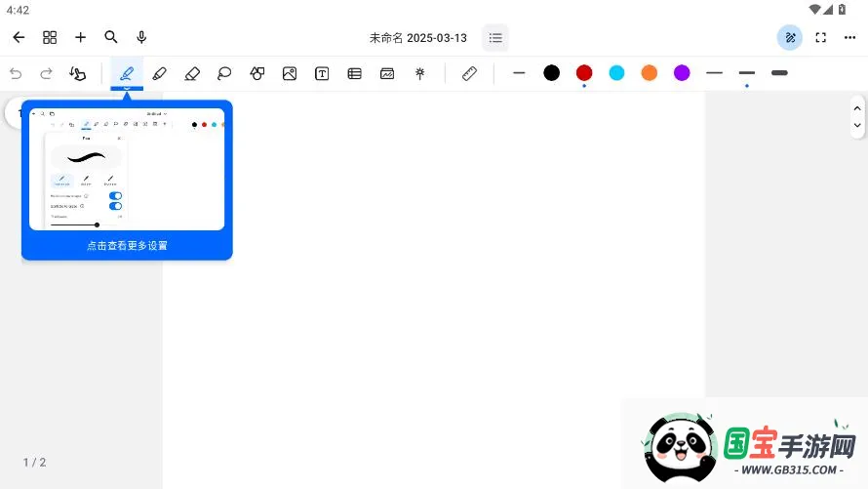Viewport: 868px width, 489px height.
Task: Enter fullscreen mode
Action: tap(821, 38)
